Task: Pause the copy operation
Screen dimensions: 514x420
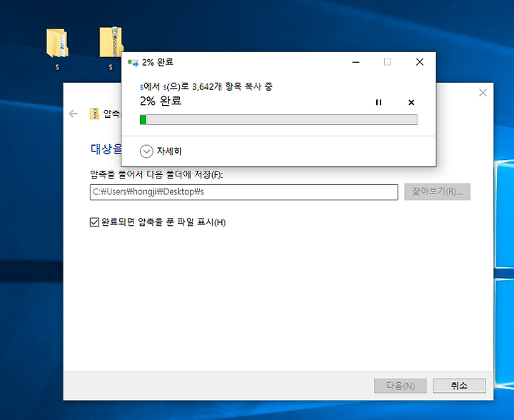Action: point(378,102)
